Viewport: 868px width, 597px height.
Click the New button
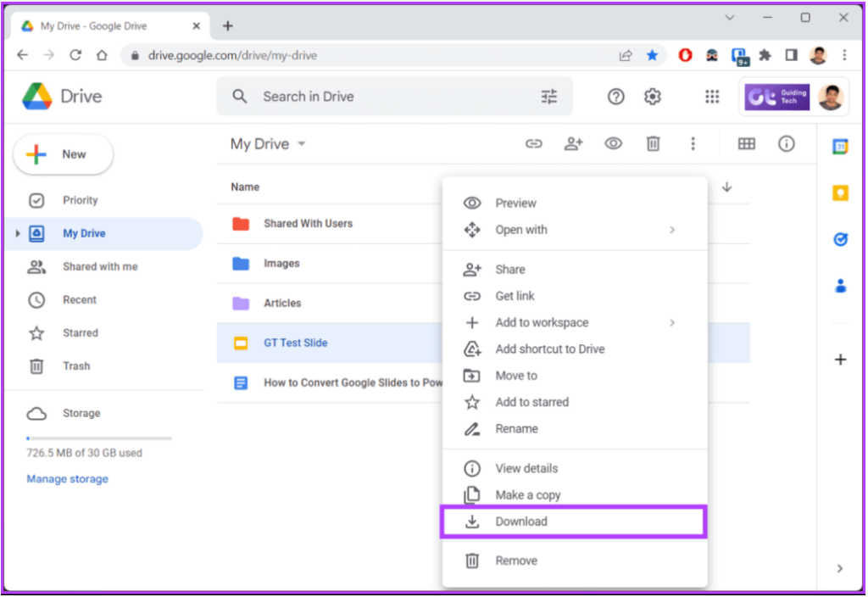click(x=62, y=154)
